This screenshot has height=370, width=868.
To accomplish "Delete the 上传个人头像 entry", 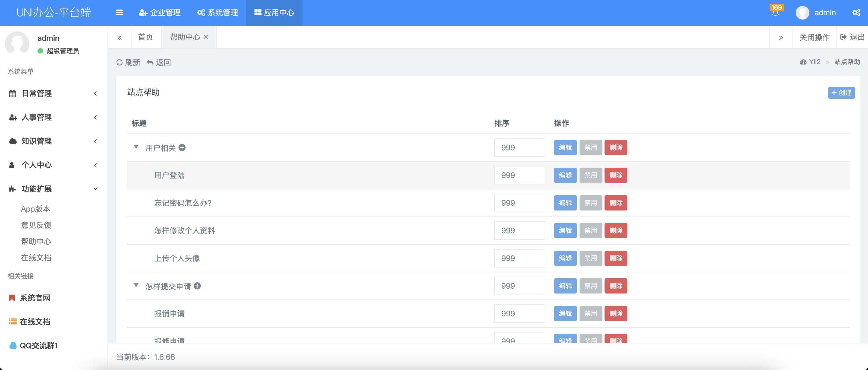I will tap(616, 258).
